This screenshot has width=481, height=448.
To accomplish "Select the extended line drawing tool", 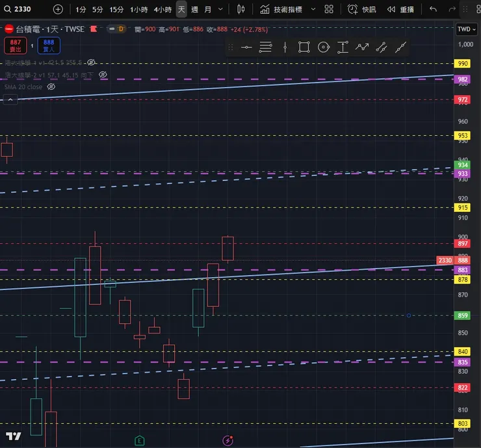I will click(400, 47).
